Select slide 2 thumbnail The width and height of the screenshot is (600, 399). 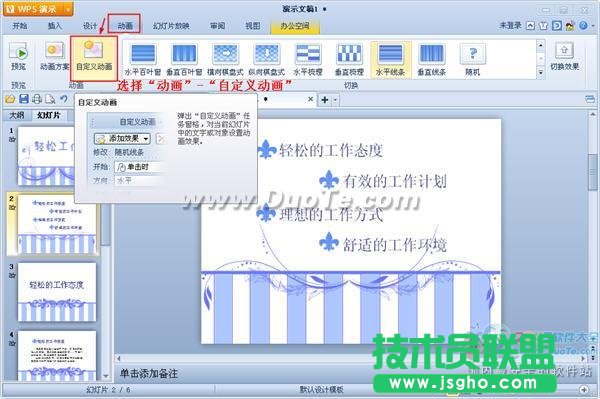pyautogui.click(x=57, y=225)
